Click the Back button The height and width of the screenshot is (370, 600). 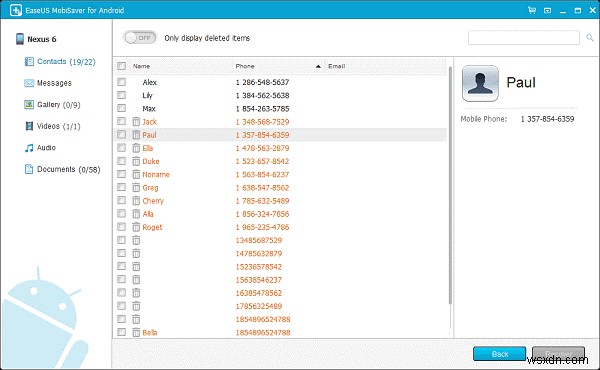[x=499, y=354]
